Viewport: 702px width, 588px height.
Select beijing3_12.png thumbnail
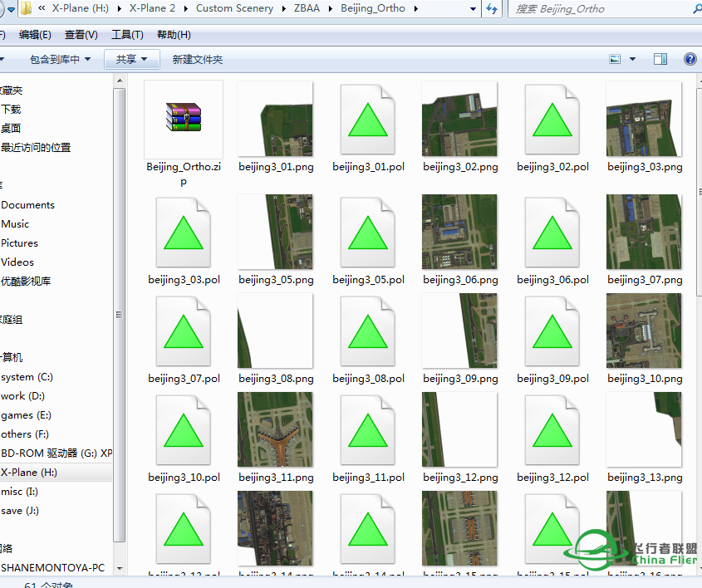459,429
